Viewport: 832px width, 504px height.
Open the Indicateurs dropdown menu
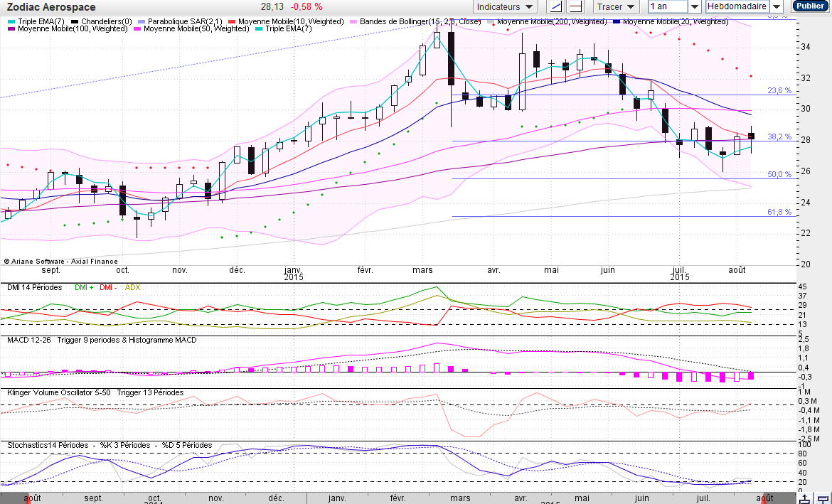click(x=505, y=7)
